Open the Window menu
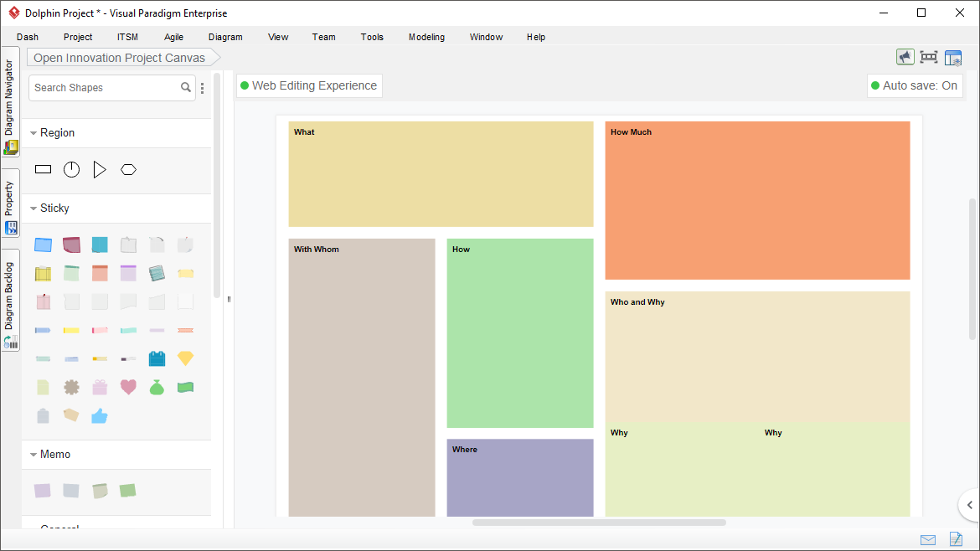 (x=487, y=37)
